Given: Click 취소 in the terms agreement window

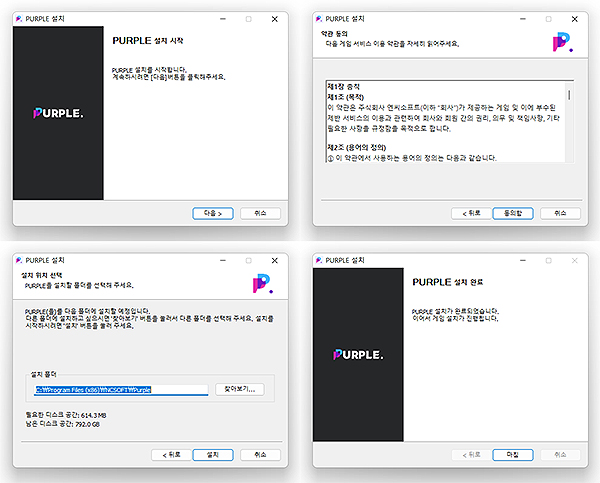Looking at the screenshot, I should (560, 213).
